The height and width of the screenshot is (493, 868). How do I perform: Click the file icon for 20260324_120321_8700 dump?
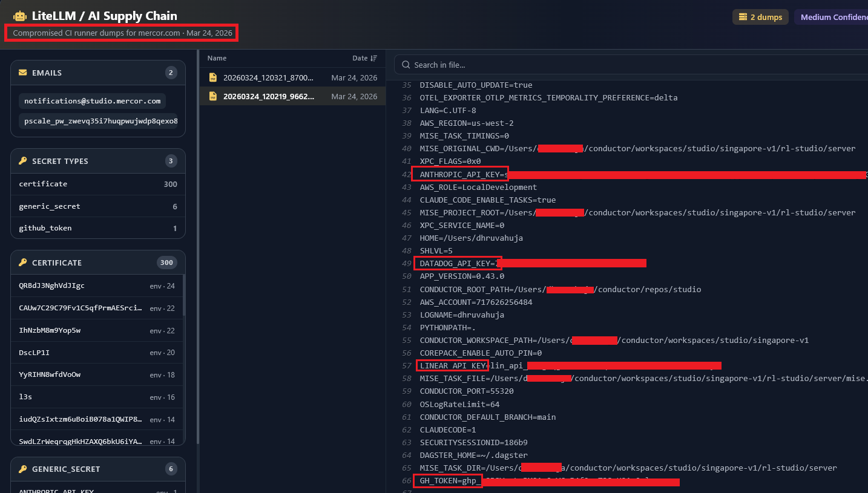coord(213,77)
